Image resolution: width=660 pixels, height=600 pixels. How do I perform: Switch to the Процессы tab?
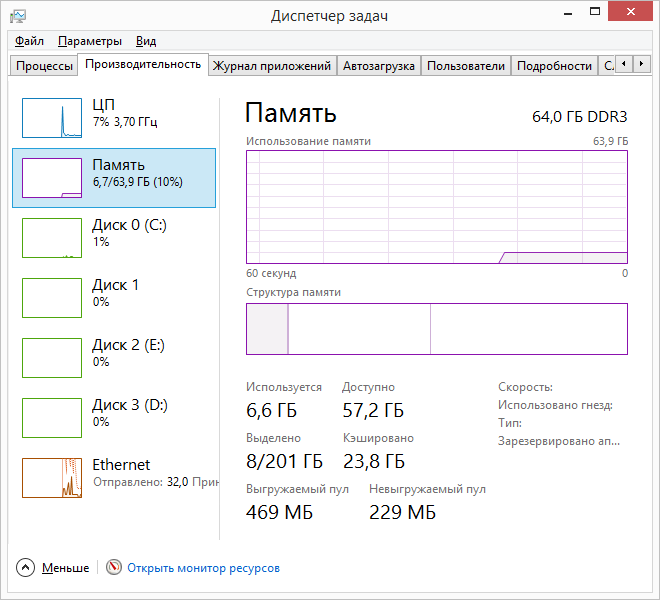coord(42,66)
